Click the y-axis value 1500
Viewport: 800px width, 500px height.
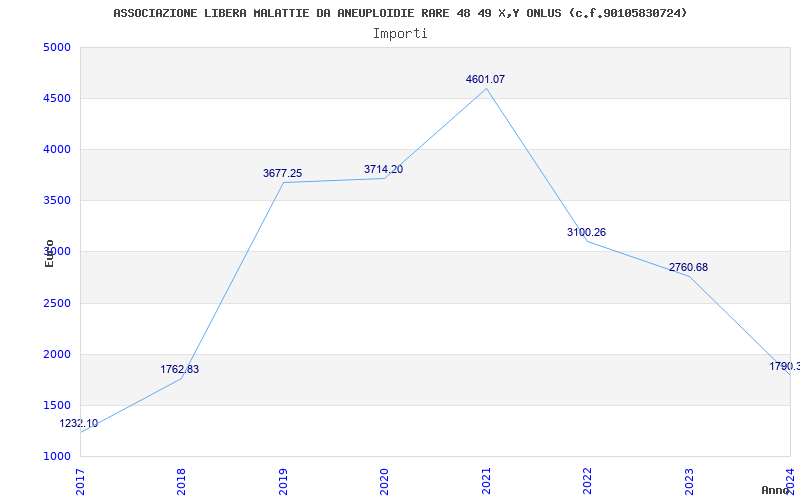[57, 406]
